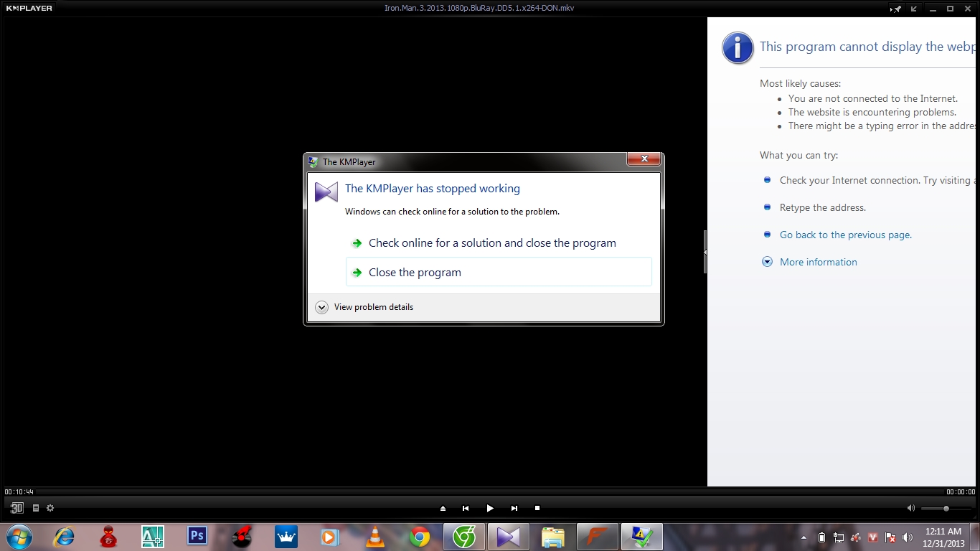Launch Internet Explorer from taskbar
The height and width of the screenshot is (551, 980).
click(64, 537)
